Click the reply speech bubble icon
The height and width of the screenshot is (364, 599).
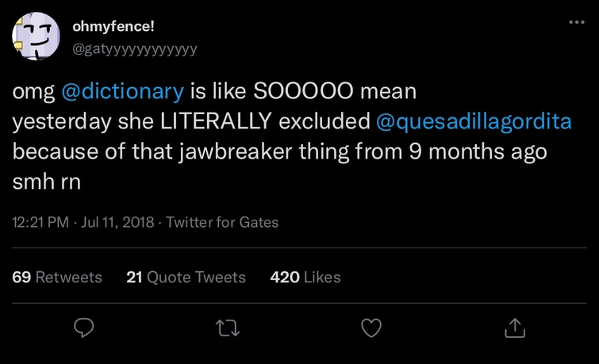[x=84, y=327]
